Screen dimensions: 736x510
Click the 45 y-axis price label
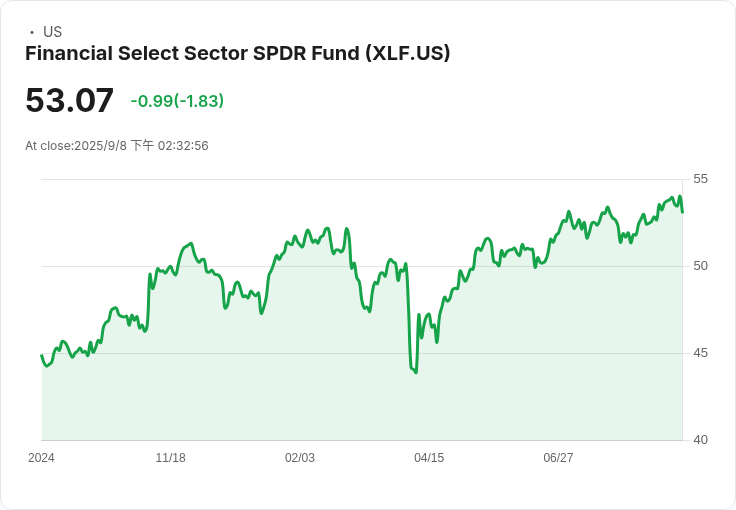click(700, 353)
